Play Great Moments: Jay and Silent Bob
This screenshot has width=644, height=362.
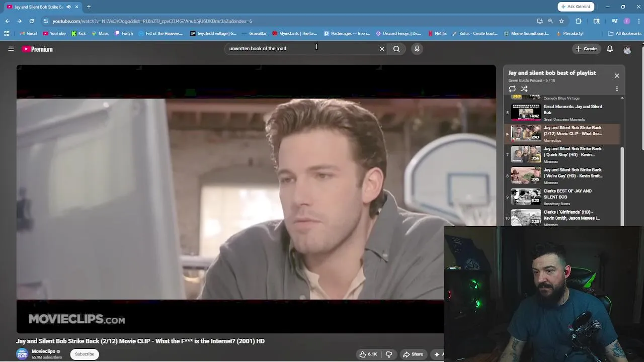pos(562,112)
